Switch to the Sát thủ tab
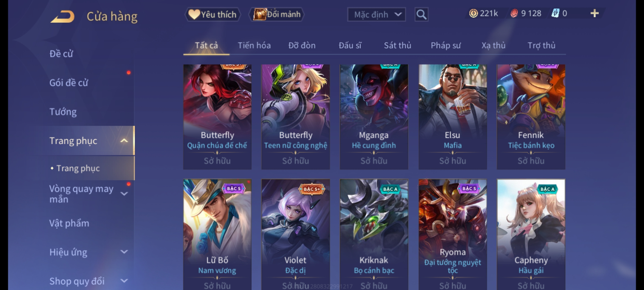Screen dimensions: 644x290 point(397,45)
